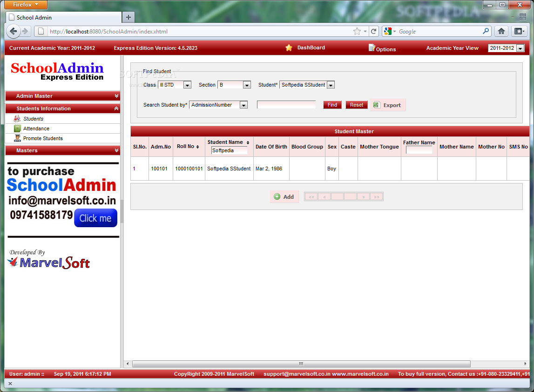Close the bottom add-on bar
The width and height of the screenshot is (534, 392).
(x=10, y=384)
